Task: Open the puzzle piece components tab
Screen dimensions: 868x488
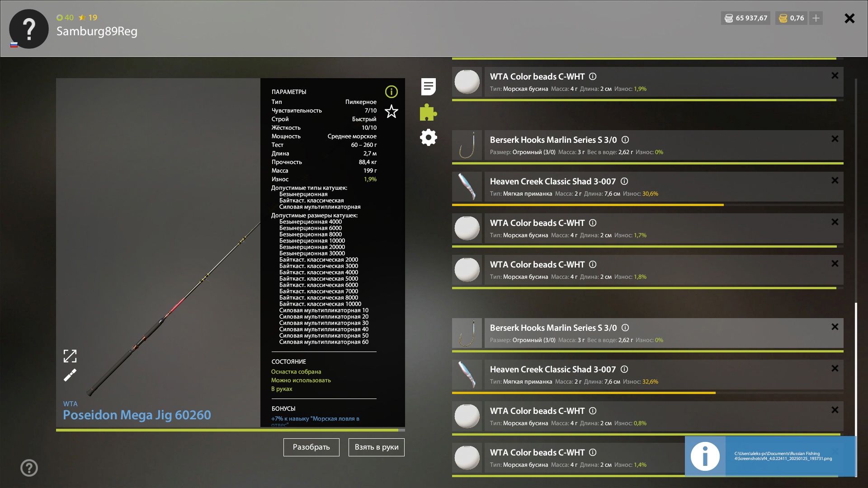Action: 428,112
